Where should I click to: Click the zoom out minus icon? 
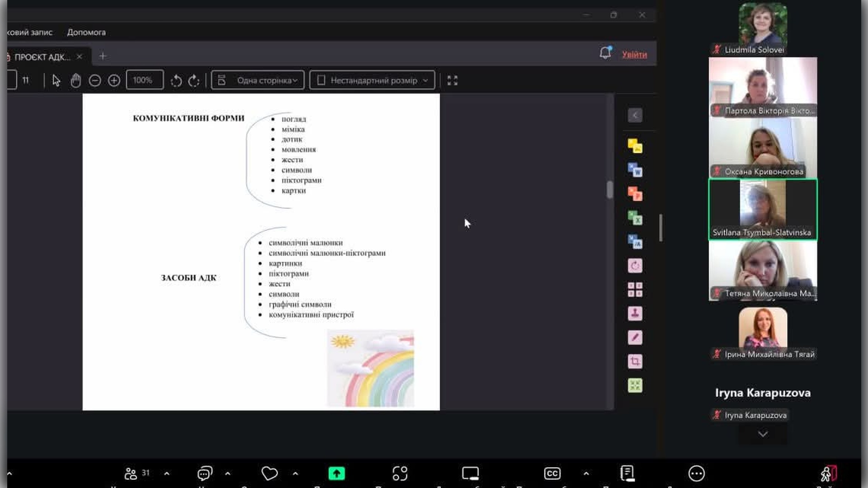click(95, 80)
